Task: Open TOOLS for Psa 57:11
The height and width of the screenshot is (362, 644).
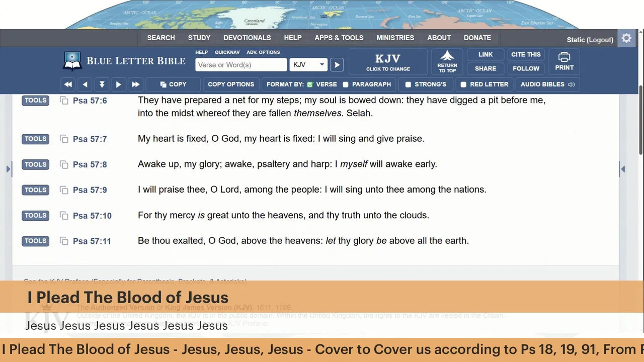Action: (35, 241)
